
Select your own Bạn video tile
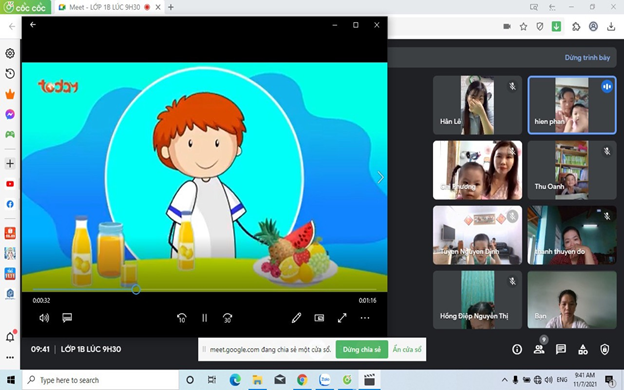tap(572, 300)
